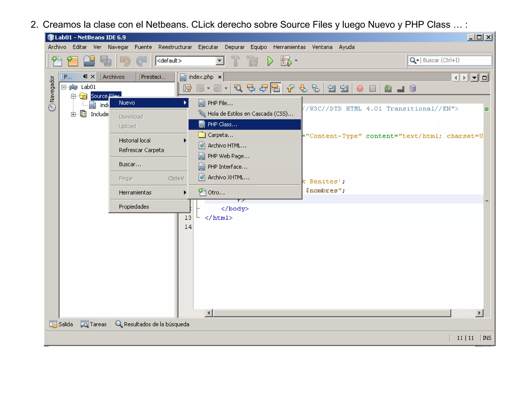Choose Archivo XHTML... in the submenu
Screen dimensions: 532x411
tap(245, 177)
